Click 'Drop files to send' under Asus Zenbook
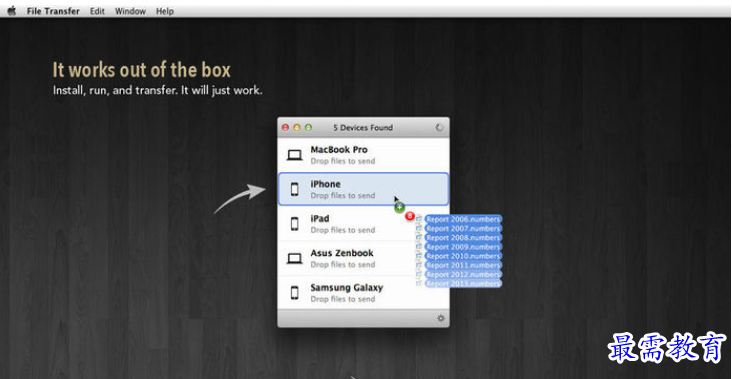 click(x=343, y=265)
